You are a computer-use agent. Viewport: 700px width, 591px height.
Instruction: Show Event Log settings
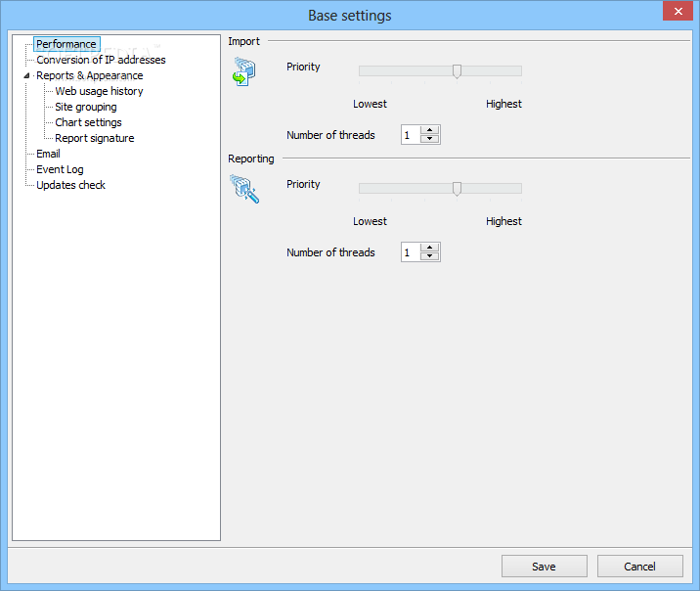pyautogui.click(x=60, y=169)
